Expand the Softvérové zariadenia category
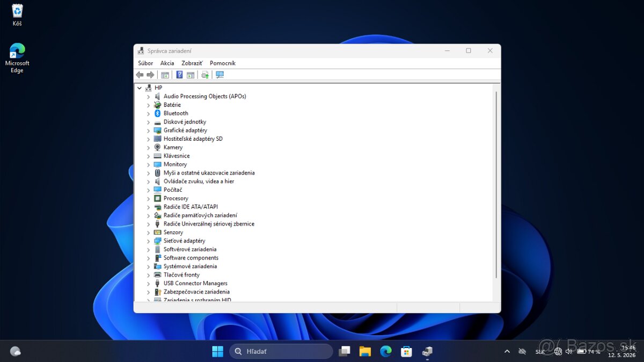The image size is (644, 362). [x=149, y=249]
